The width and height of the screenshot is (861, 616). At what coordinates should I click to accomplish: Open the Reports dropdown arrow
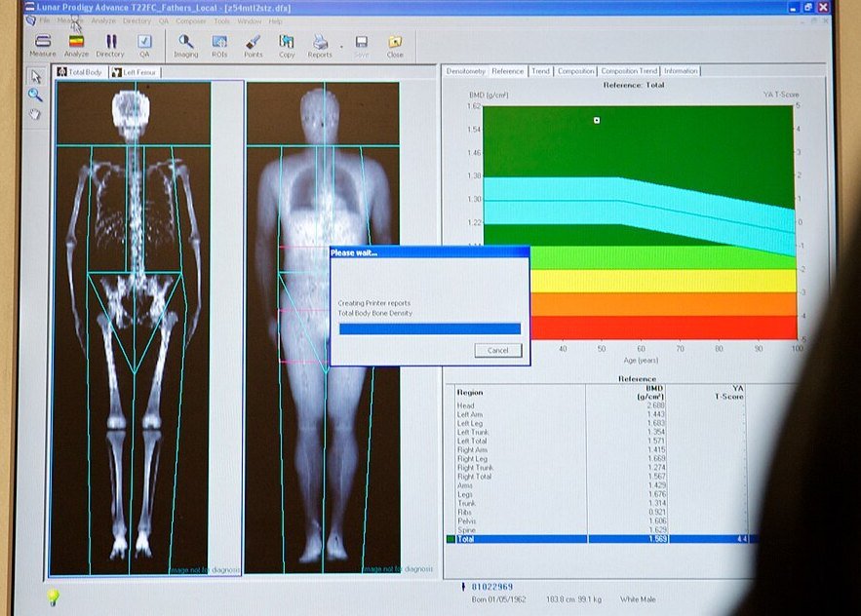341,47
